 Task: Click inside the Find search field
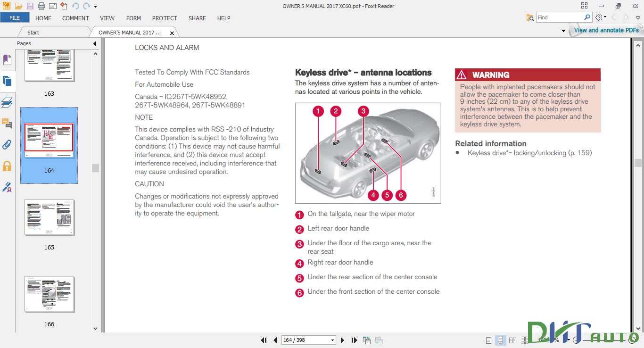tap(560, 17)
